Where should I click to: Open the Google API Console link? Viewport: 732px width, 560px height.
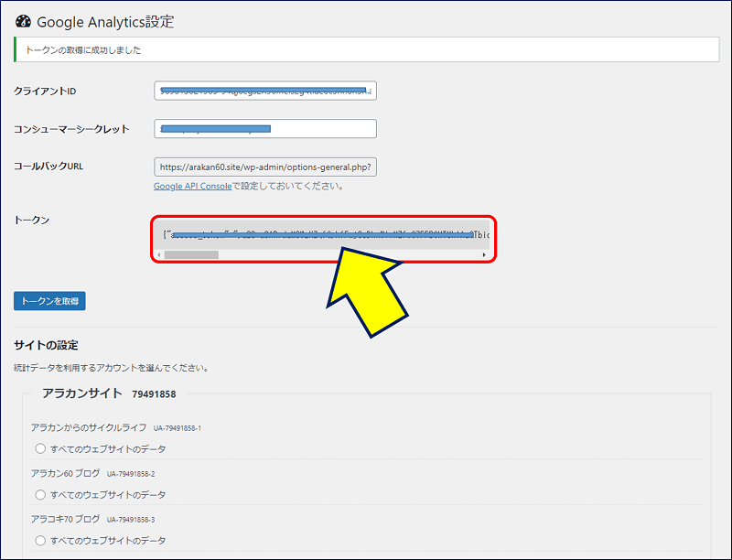pos(192,186)
